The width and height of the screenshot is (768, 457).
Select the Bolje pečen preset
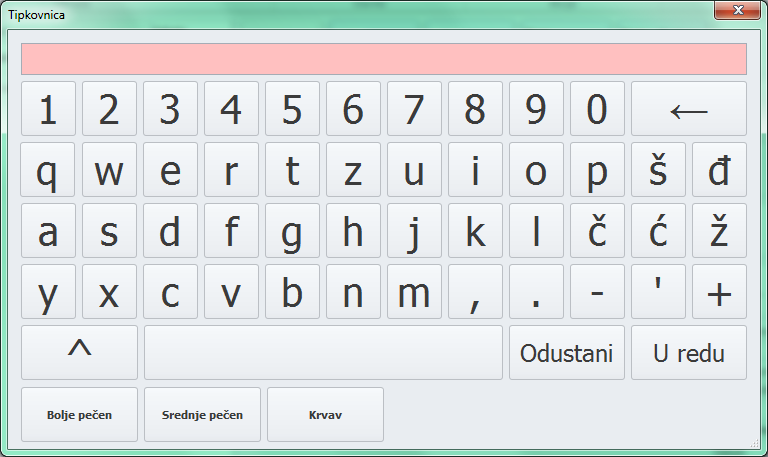coord(79,415)
